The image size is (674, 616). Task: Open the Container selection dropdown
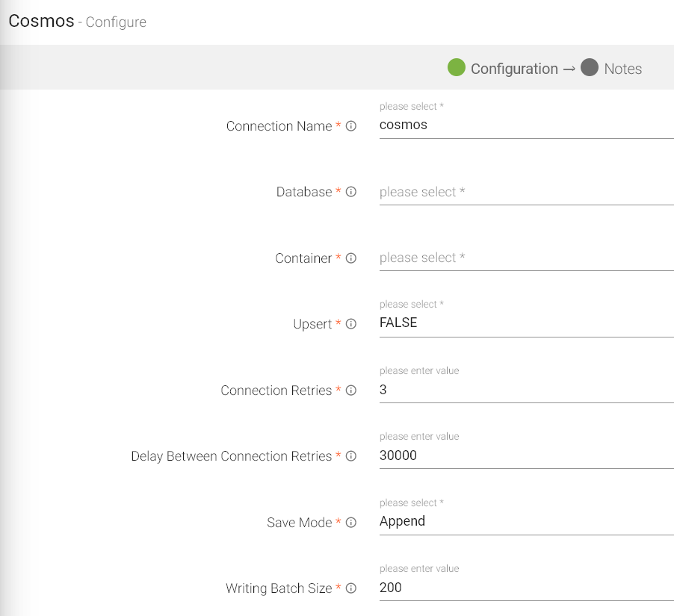point(525,258)
